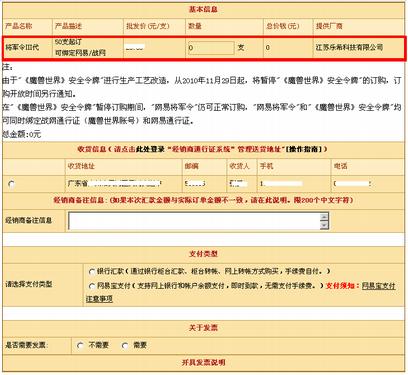Click the remarks textarea scroll up arrow
Viewport: 408px width, 375px height.
point(324,217)
